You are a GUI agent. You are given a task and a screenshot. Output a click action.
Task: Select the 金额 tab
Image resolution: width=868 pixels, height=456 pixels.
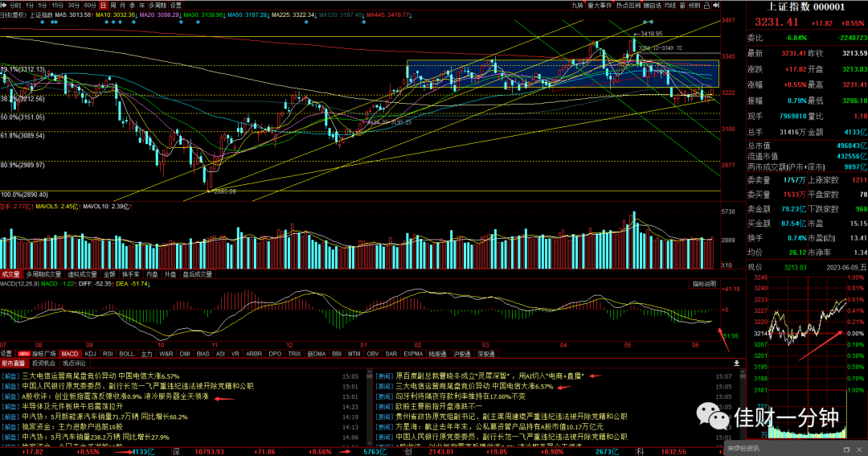pos(109,273)
